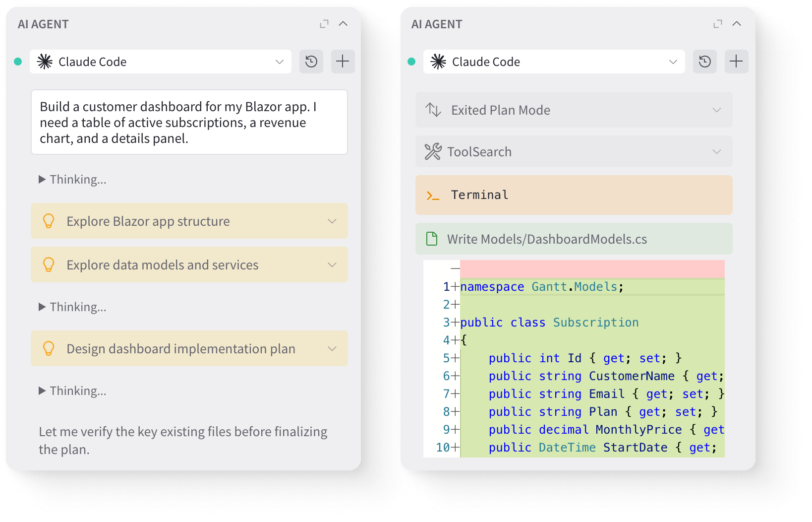Click the up-down arrows icon on Exited Plan Mode
This screenshot has width=812, height=522.
click(433, 110)
